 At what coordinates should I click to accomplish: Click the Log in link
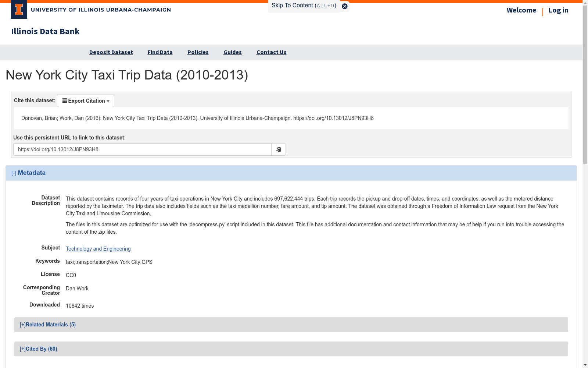[559, 10]
